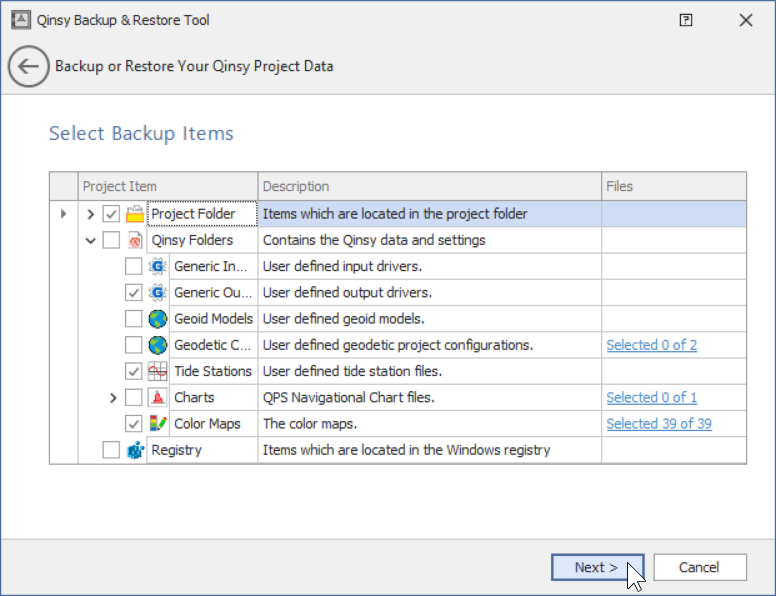776x596 pixels.
Task: Click the Generic Output drivers gear icon
Action: 158,293
